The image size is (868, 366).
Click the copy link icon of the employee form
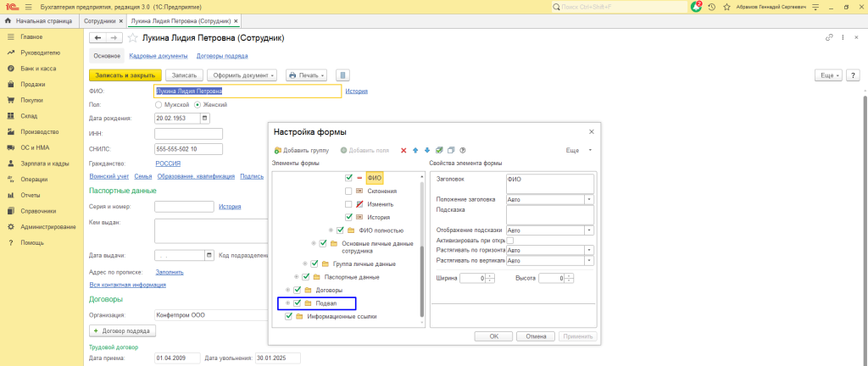829,38
